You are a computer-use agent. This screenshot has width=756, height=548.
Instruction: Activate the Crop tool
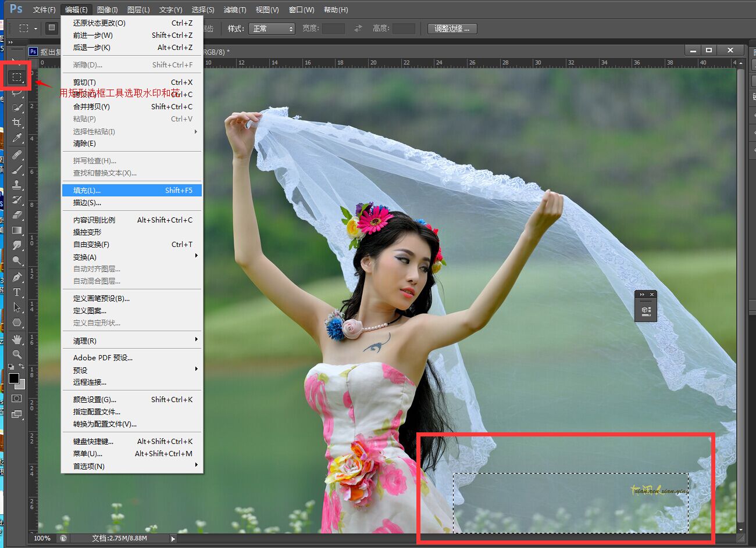click(x=17, y=123)
